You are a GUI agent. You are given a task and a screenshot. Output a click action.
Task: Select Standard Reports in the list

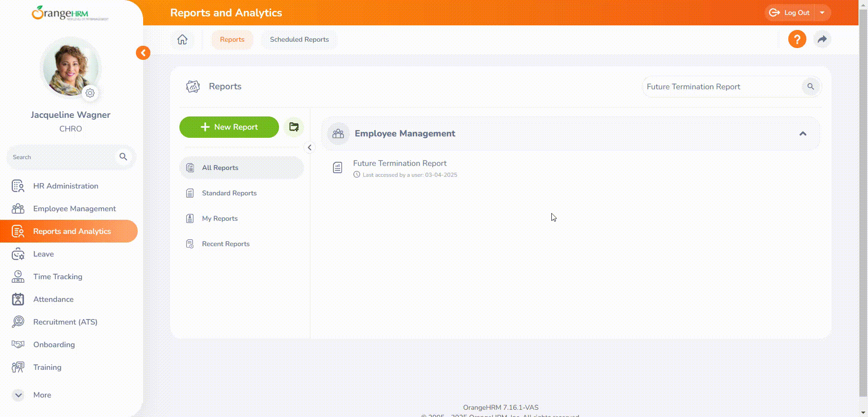click(x=229, y=193)
